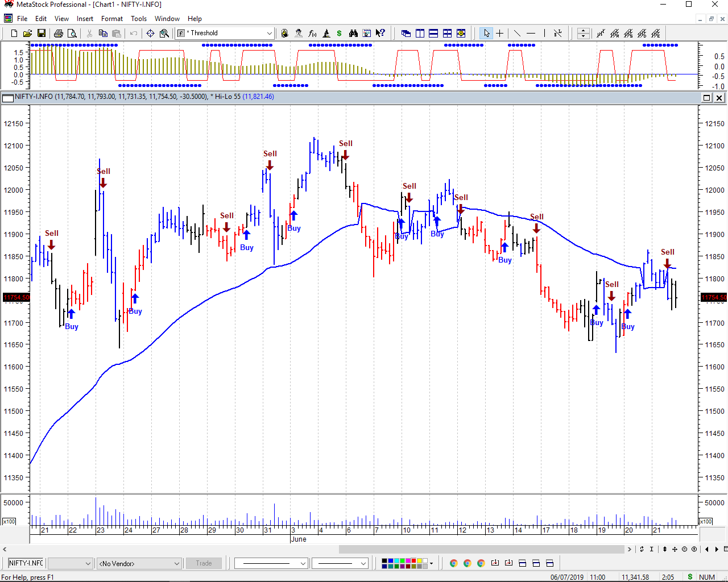The image size is (728, 582).
Task: Click the first bar-chart periodicity icon
Action: click(601, 34)
